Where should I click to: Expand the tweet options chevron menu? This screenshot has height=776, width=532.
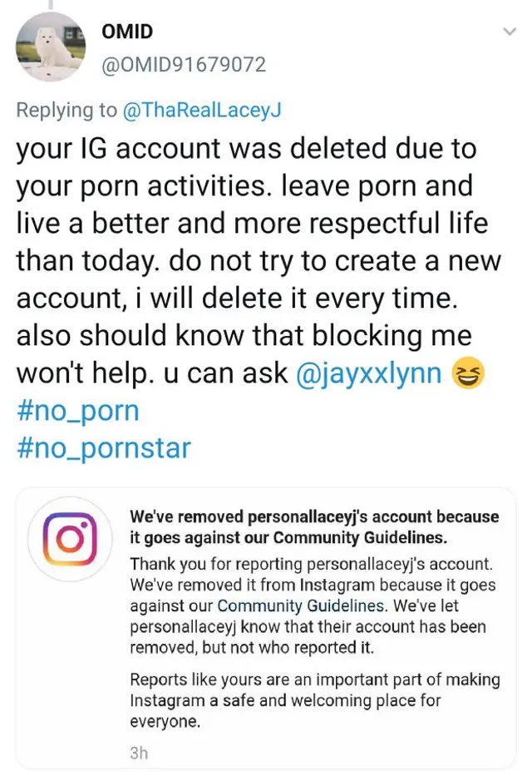[510, 32]
